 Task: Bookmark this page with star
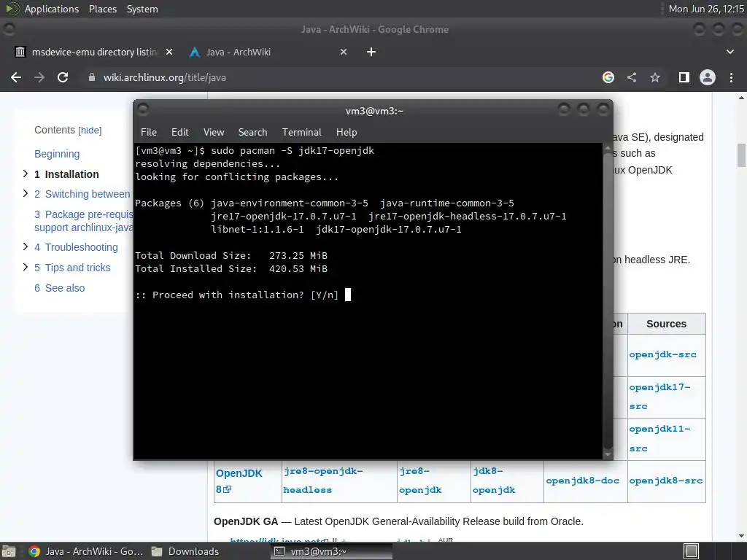[655, 77]
